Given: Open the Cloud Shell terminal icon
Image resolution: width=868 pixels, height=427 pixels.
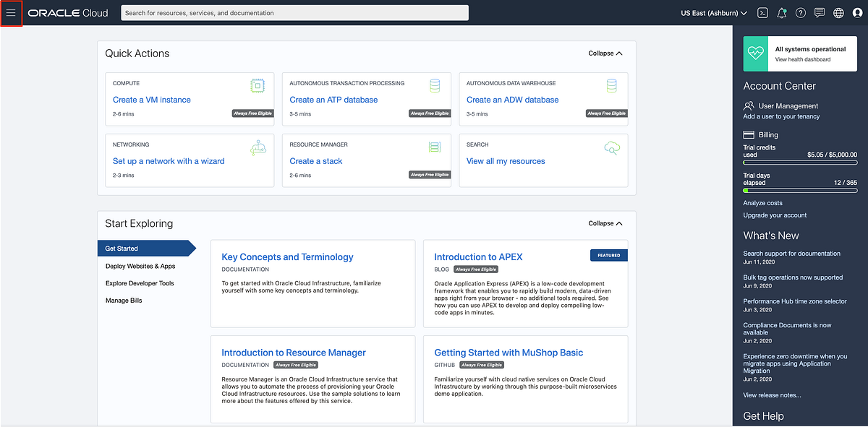Looking at the screenshot, I should (x=762, y=12).
